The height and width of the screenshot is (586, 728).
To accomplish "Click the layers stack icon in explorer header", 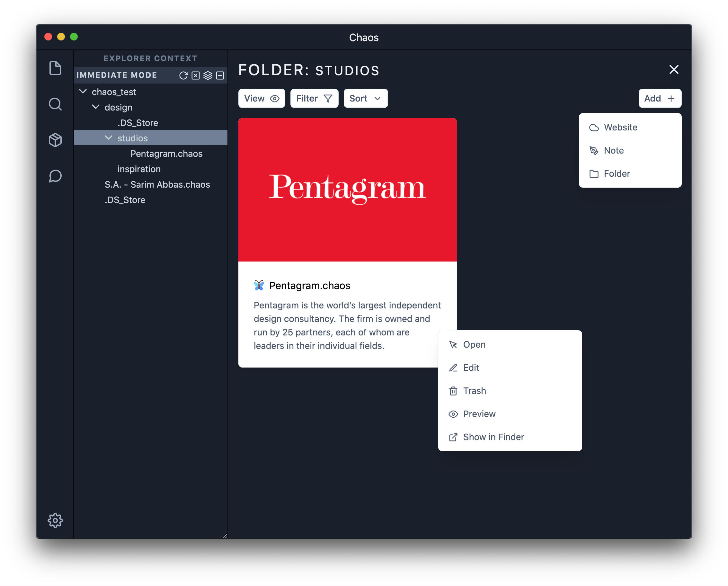I will tap(208, 75).
